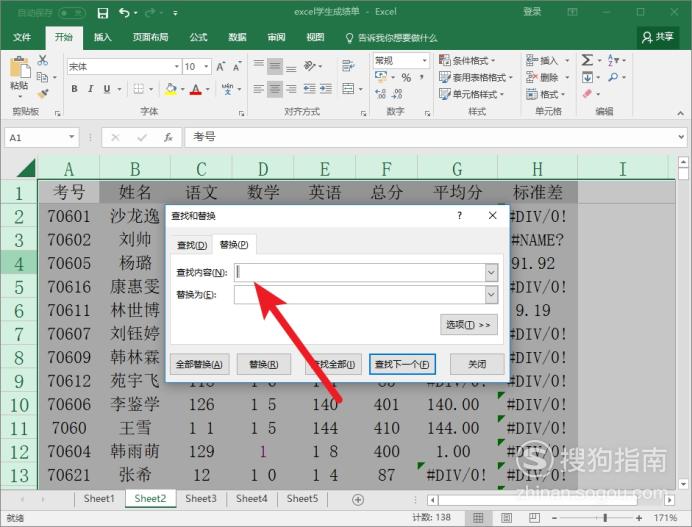Screen dimensions: 692x527
Task: Switch to the Page Layout tab
Action: coord(150,38)
